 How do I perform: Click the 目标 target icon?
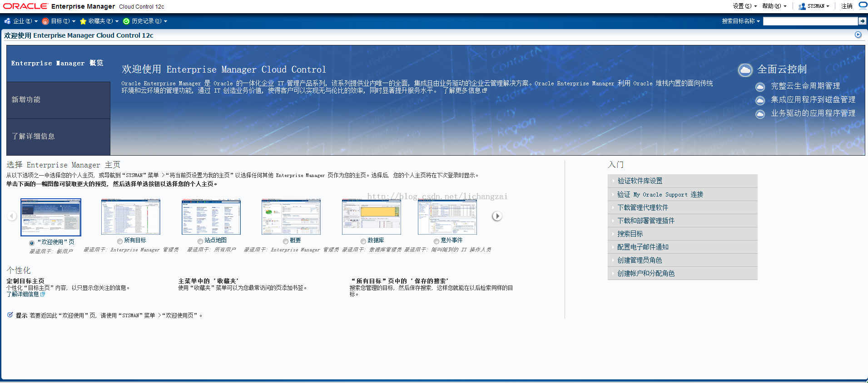45,21
